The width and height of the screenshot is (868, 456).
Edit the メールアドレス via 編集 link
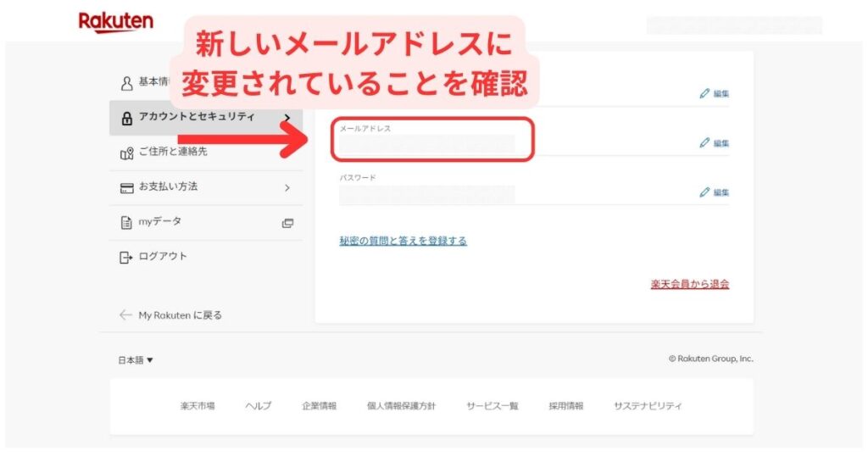pos(721,143)
